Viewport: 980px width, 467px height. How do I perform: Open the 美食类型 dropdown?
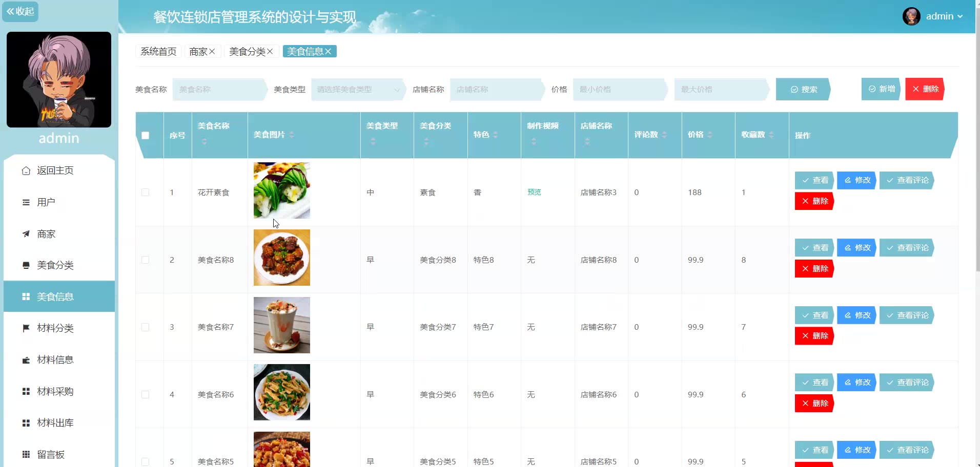point(358,89)
